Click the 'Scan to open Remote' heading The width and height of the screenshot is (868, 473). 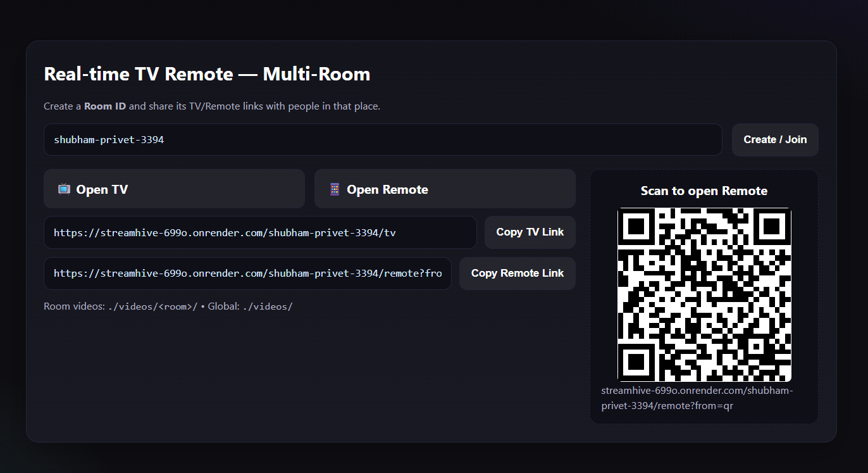[704, 191]
